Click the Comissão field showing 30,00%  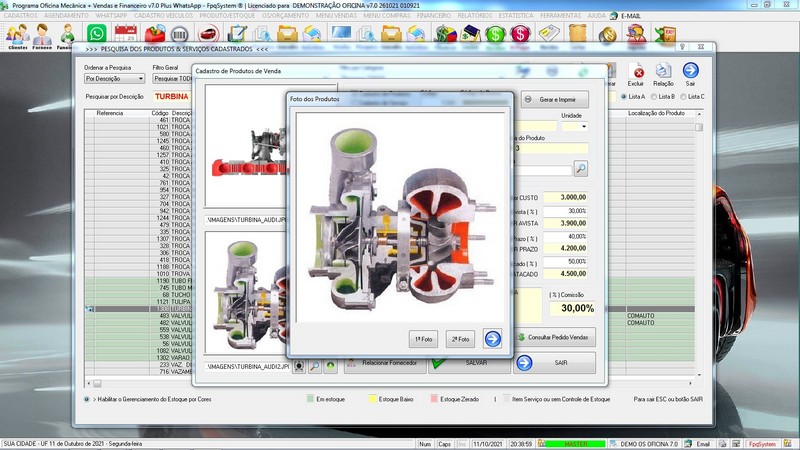[x=572, y=308]
